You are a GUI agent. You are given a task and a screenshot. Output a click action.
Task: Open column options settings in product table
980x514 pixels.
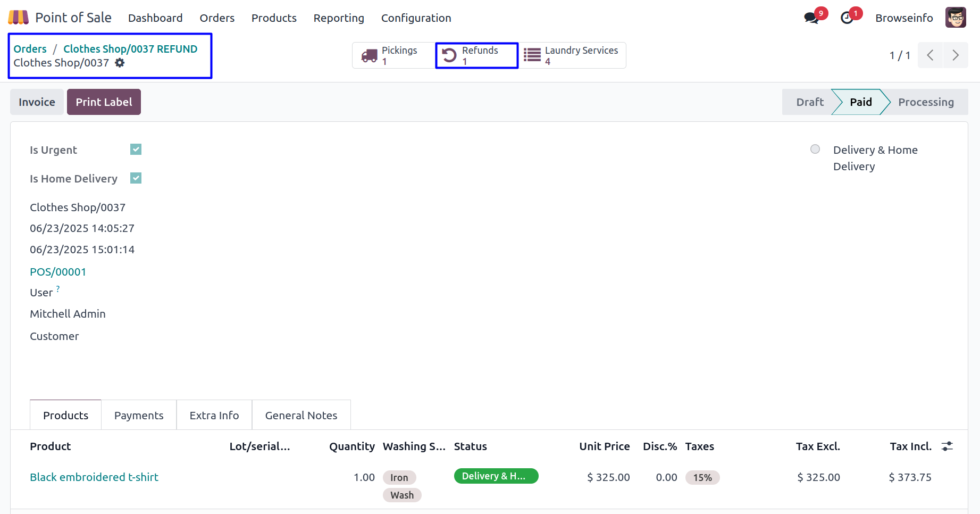pos(947,446)
